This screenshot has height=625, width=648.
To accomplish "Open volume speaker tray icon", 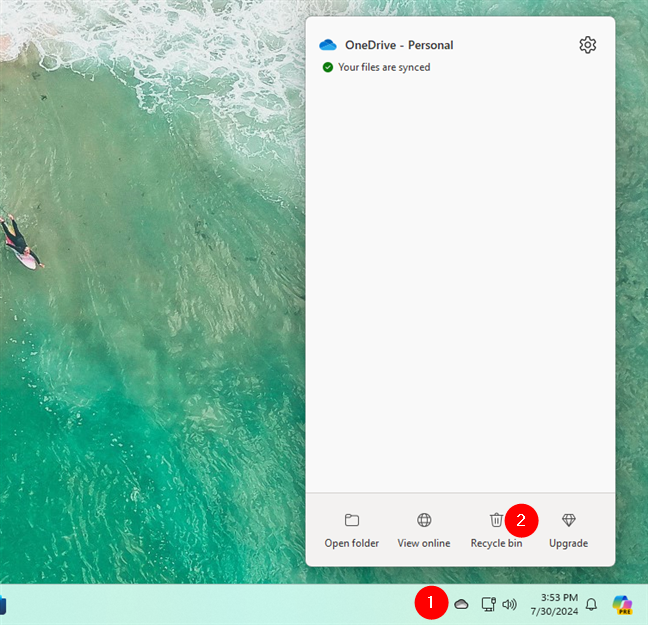I will [509, 604].
